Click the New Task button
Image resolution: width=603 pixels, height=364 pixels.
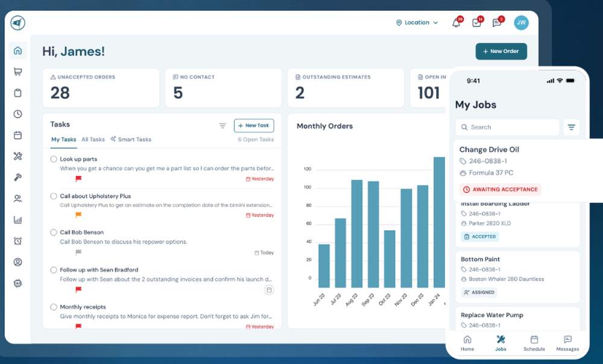(x=254, y=126)
